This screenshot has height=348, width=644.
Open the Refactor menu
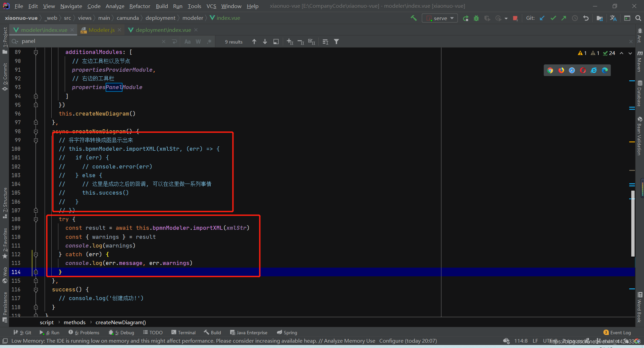pyautogui.click(x=140, y=6)
